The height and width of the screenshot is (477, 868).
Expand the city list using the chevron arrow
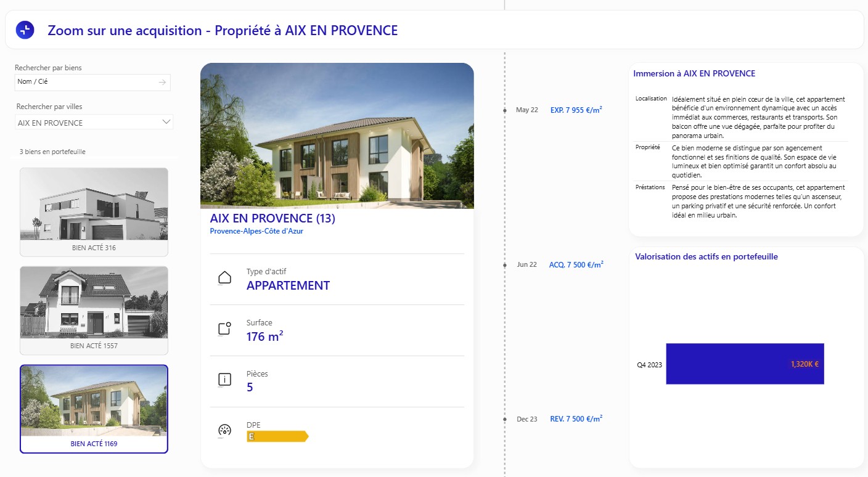(166, 122)
